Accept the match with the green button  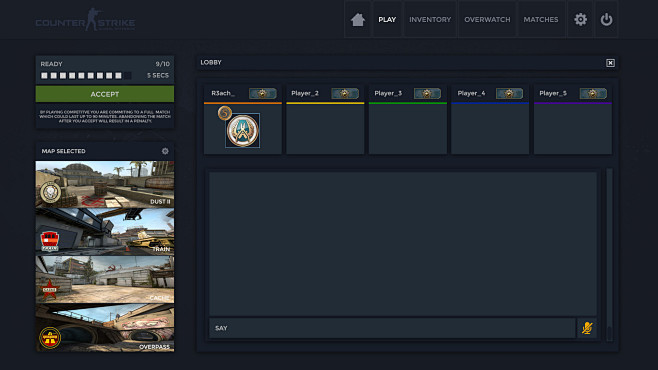point(105,94)
